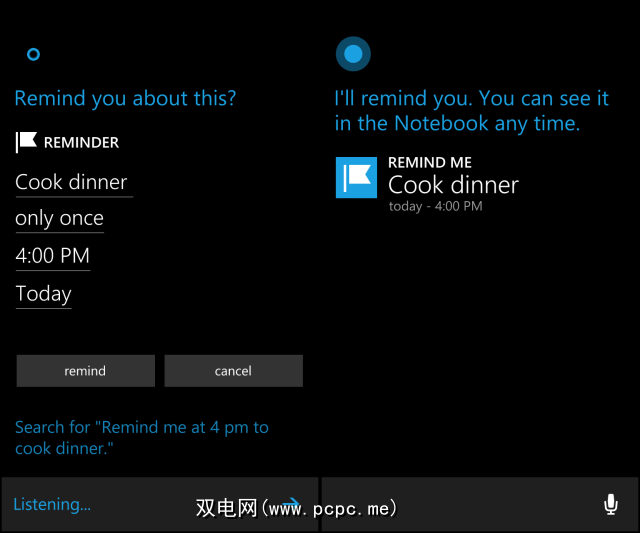Open the saved "Cook dinner" reminder entry

tap(453, 185)
